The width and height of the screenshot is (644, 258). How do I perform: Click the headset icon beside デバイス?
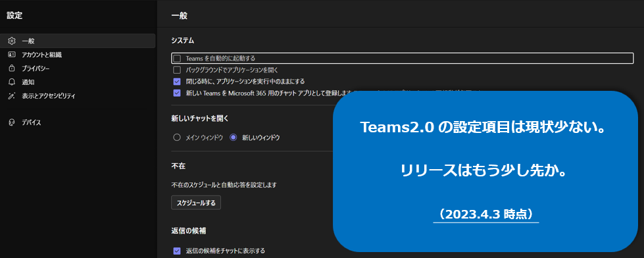11,122
